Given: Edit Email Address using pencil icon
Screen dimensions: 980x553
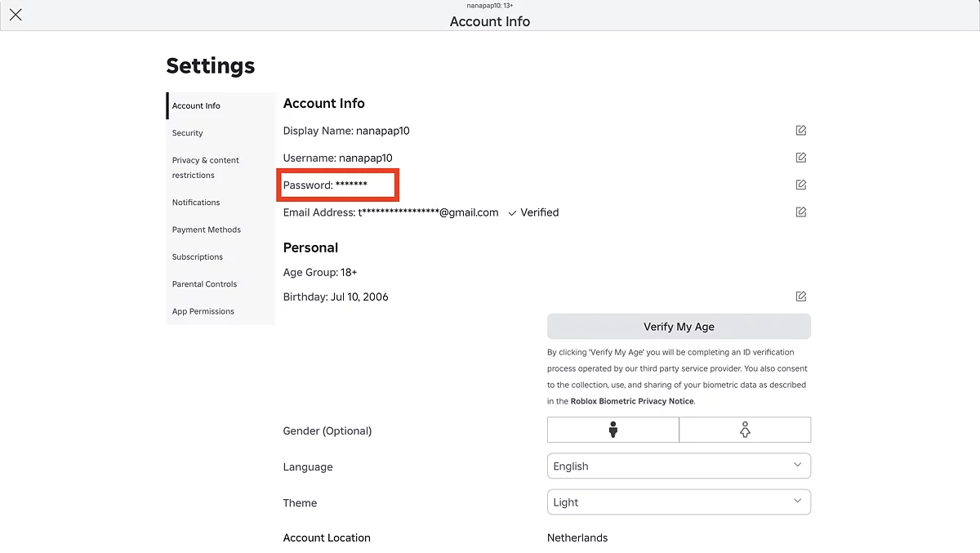Looking at the screenshot, I should coord(801,212).
